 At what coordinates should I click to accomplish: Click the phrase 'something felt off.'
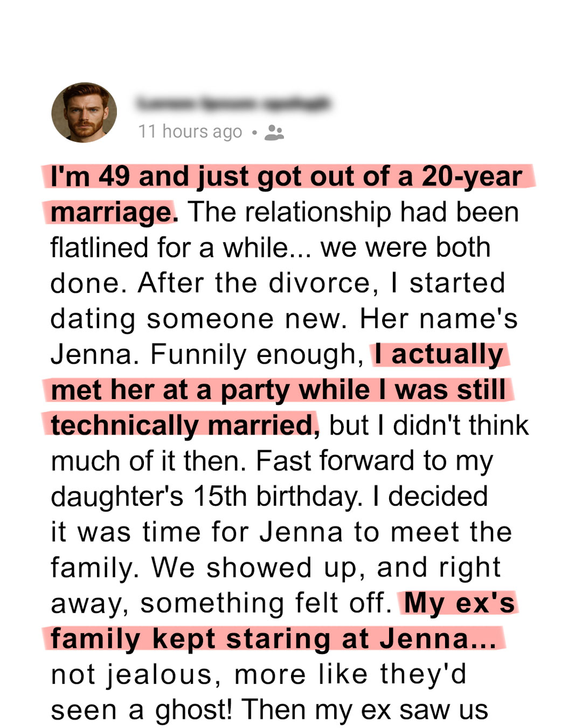[x=266, y=603]
